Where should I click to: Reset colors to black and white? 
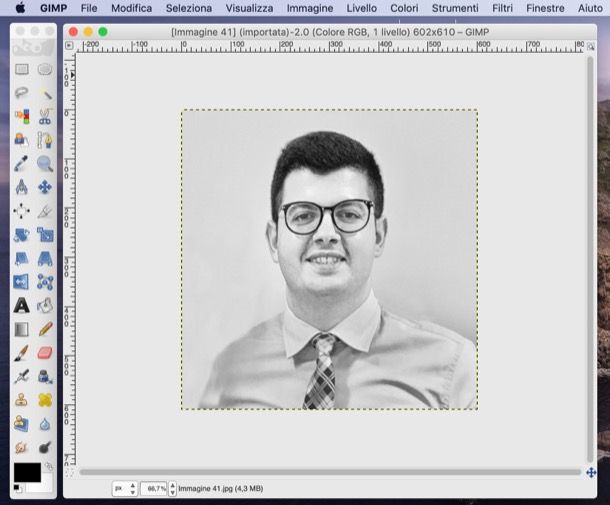click(17, 488)
